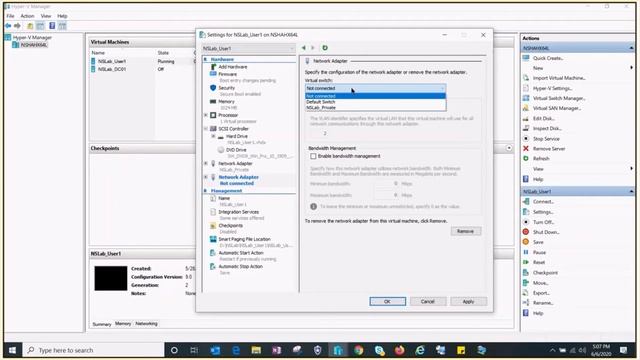This screenshot has height=360, width=640.
Task: Click the Shut Down red icon
Action: click(526, 232)
